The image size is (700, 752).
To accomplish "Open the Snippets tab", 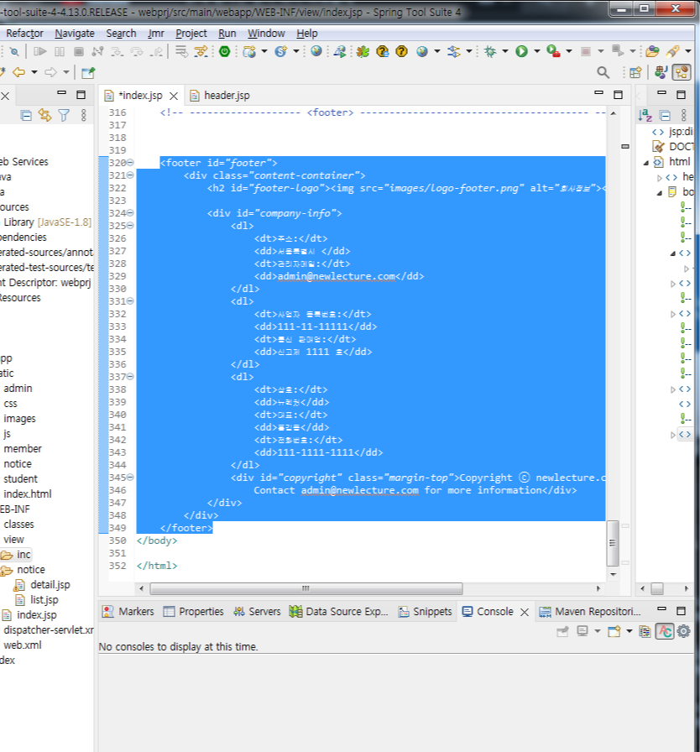I will tap(426, 612).
